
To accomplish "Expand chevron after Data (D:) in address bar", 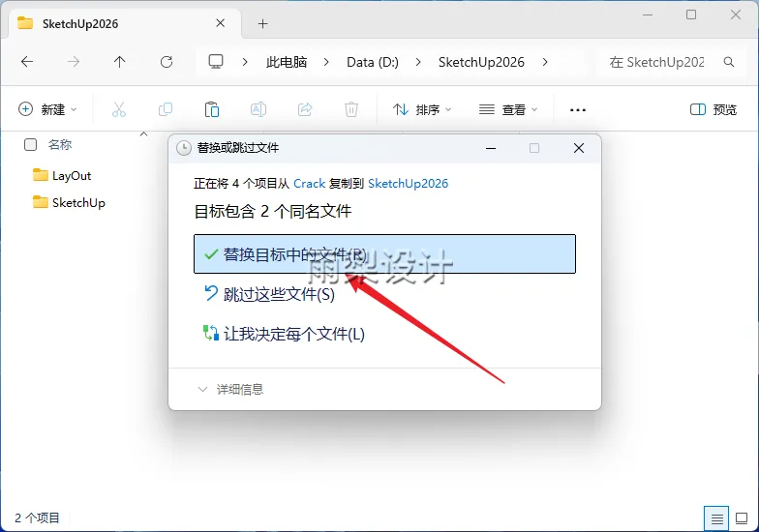I will click(418, 62).
